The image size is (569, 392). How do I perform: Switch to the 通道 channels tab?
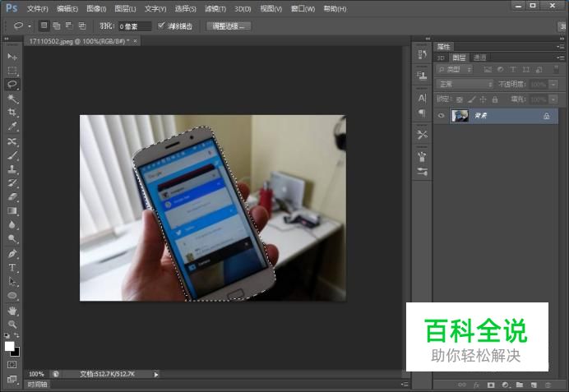coord(479,58)
